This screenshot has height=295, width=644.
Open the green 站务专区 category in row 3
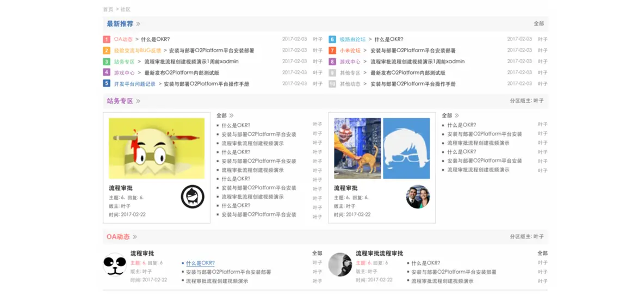click(x=124, y=62)
